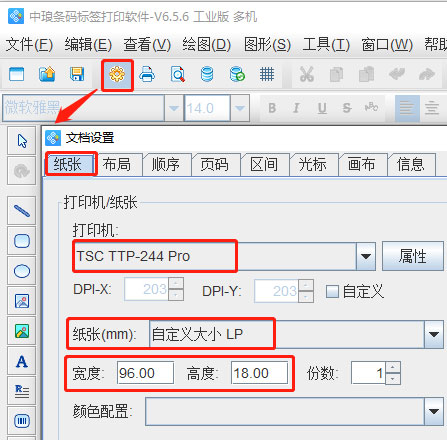This screenshot has width=447, height=440.
Task: Open document settings gear icon
Action: (x=117, y=75)
